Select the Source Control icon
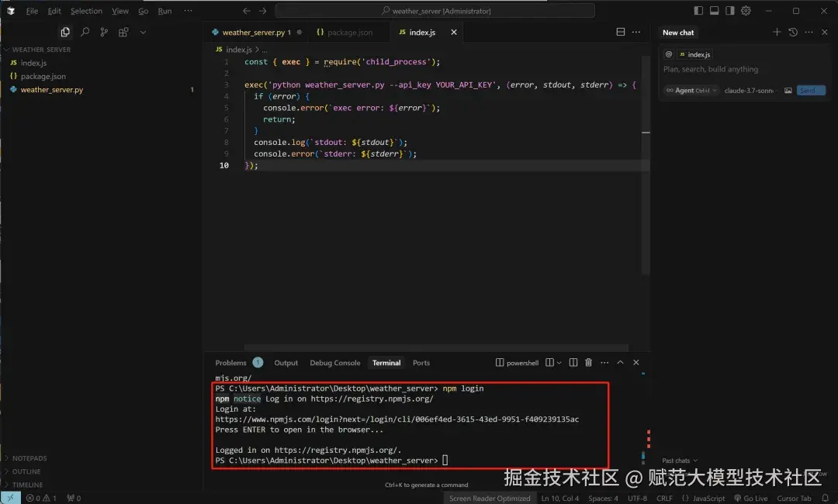This screenshot has width=838, height=504. click(105, 33)
